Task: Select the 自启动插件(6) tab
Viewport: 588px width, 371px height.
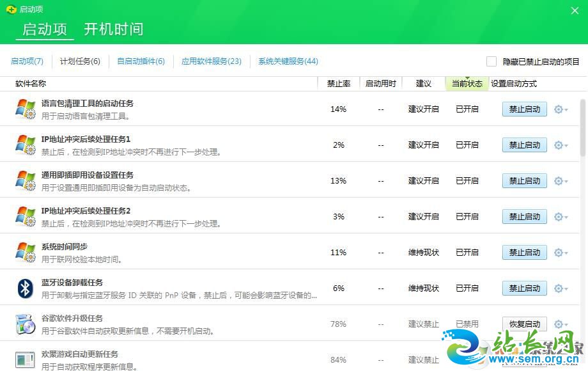Action: [141, 61]
